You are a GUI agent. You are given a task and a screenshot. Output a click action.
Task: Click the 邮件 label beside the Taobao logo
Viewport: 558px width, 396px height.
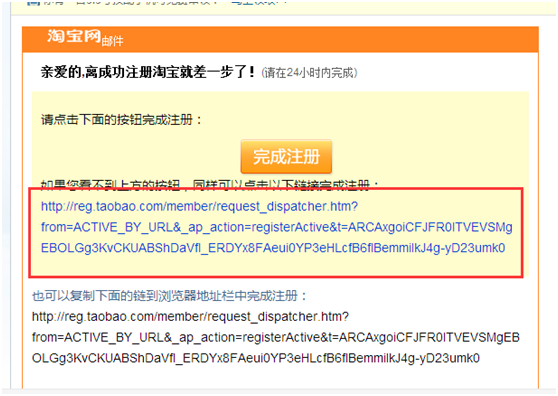[112, 41]
